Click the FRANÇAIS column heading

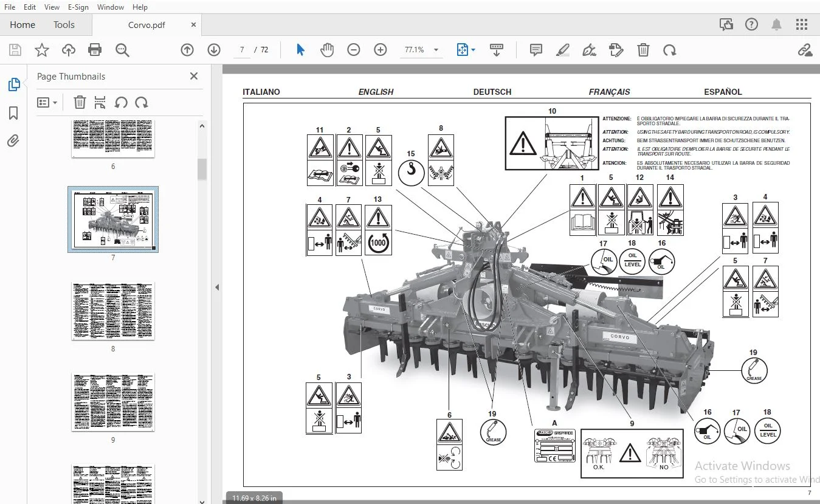pos(609,92)
